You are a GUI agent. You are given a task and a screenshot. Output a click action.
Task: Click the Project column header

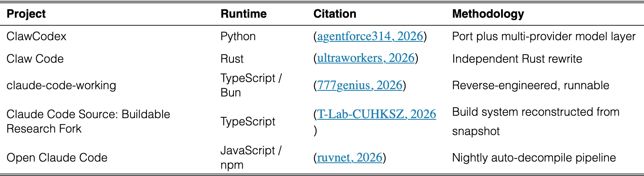coord(26,14)
